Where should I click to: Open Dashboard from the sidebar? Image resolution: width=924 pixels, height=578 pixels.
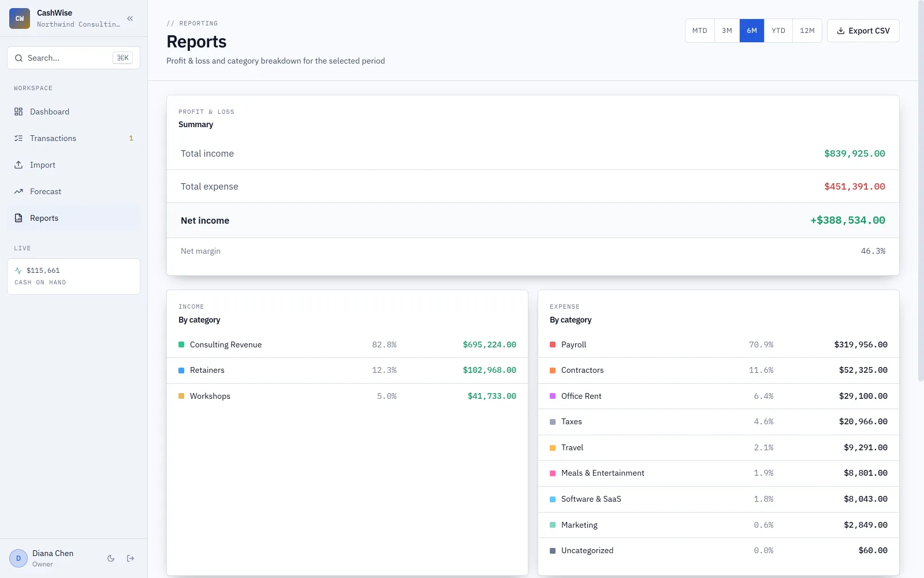73,112
